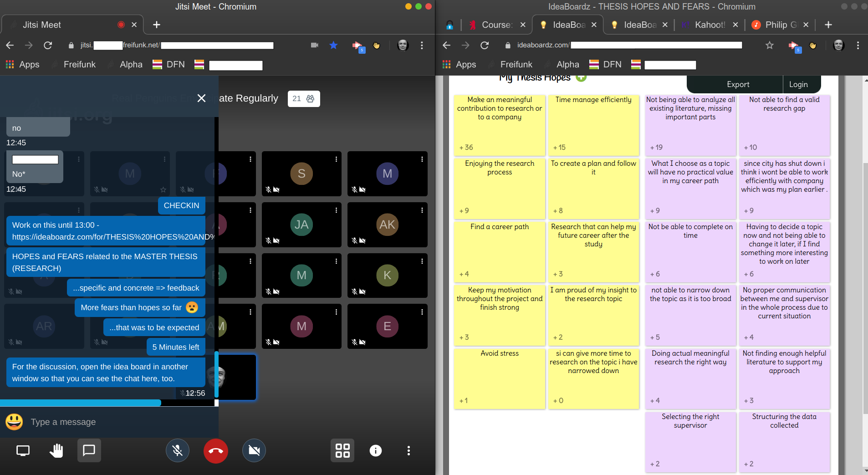Click the Export button on IdeaBoardz

(x=737, y=84)
